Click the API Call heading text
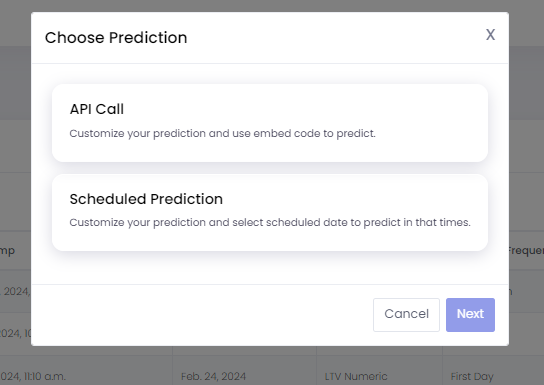This screenshot has height=385, width=544. click(x=97, y=109)
